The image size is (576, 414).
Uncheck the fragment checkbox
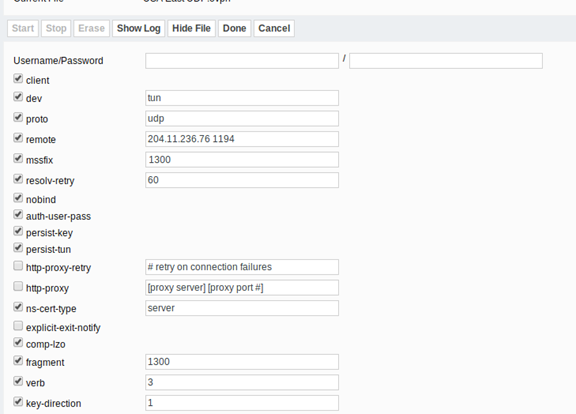(x=18, y=360)
